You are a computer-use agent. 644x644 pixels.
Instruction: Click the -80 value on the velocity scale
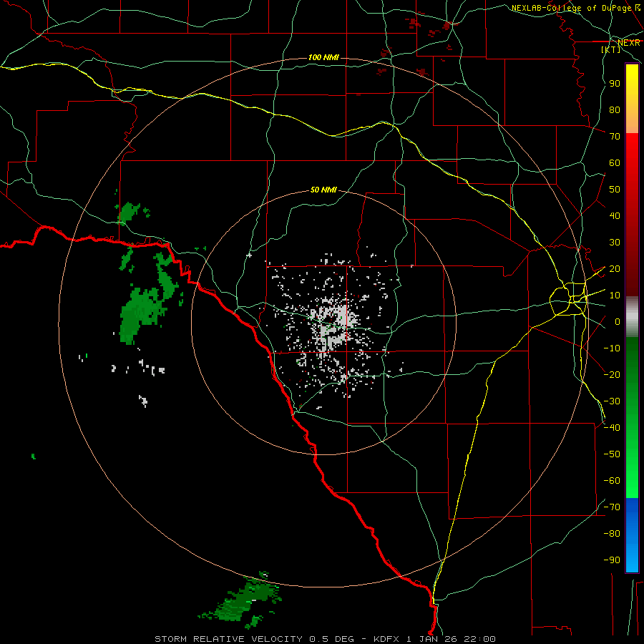tap(612, 534)
